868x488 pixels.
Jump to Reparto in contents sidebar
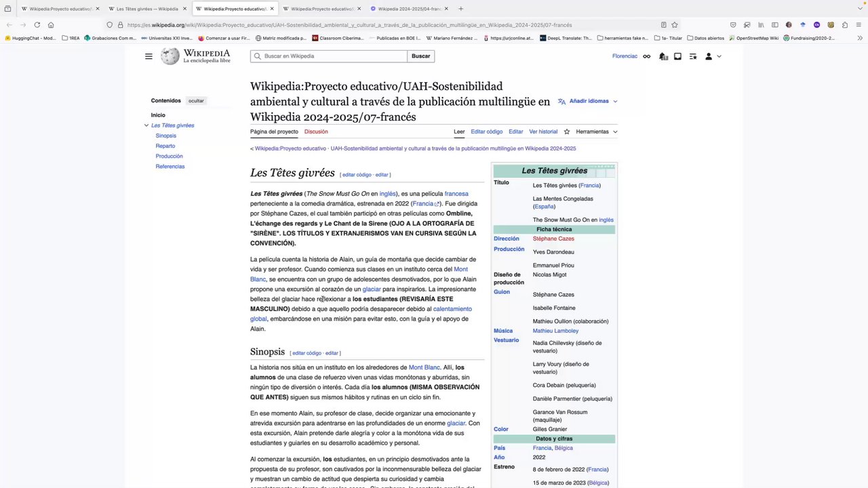(165, 146)
